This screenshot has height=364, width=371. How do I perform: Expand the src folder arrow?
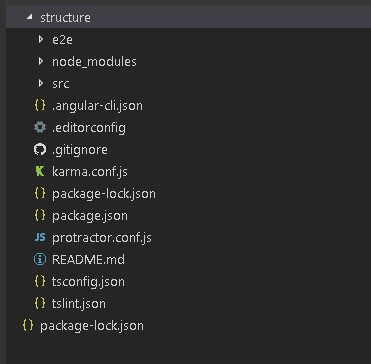pos(41,84)
